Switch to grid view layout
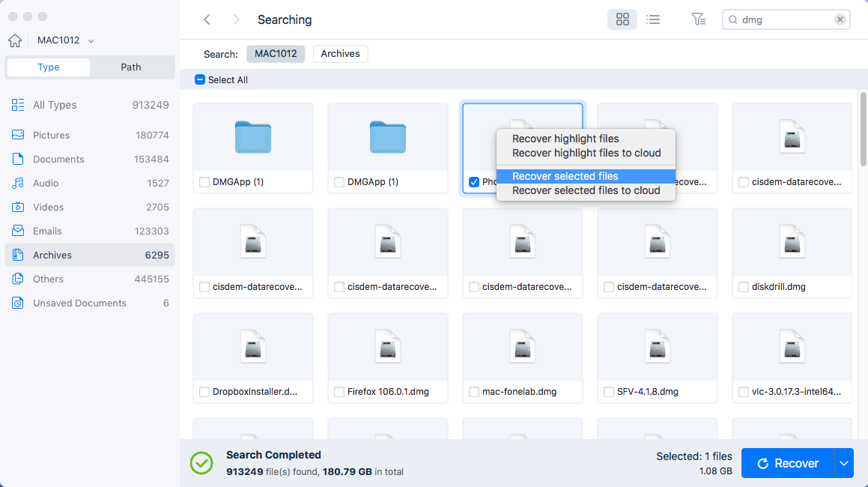868x487 pixels. click(x=622, y=19)
